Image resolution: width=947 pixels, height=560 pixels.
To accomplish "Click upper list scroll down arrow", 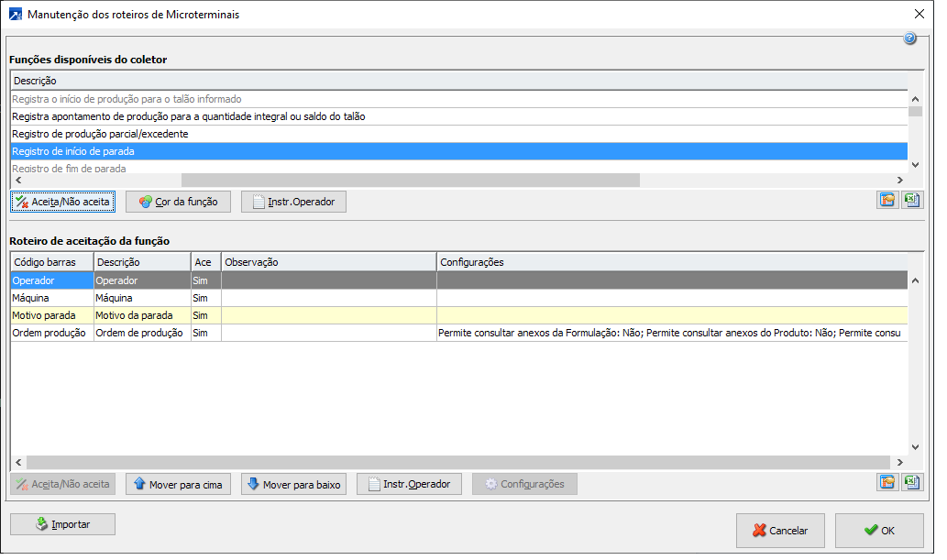I will click(x=916, y=165).
